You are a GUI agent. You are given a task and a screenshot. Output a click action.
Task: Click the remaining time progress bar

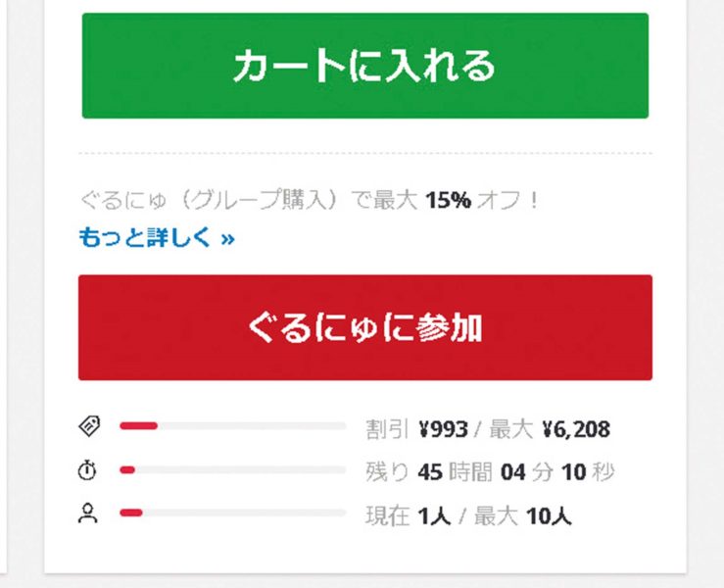point(233,470)
